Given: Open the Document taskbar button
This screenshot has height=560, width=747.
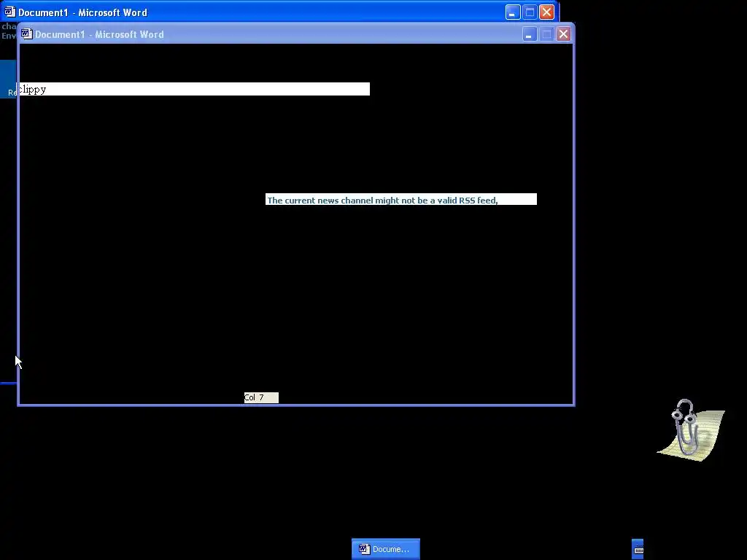Looking at the screenshot, I should coord(386,549).
